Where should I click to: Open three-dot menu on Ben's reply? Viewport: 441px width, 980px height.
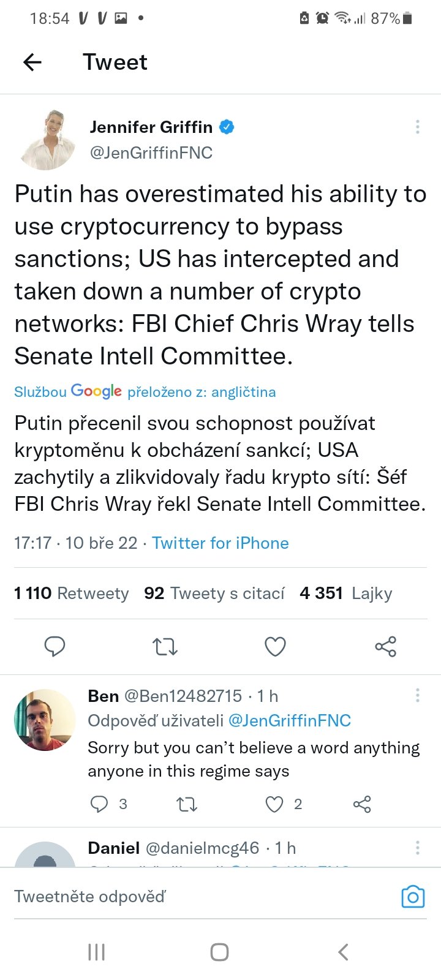(418, 695)
